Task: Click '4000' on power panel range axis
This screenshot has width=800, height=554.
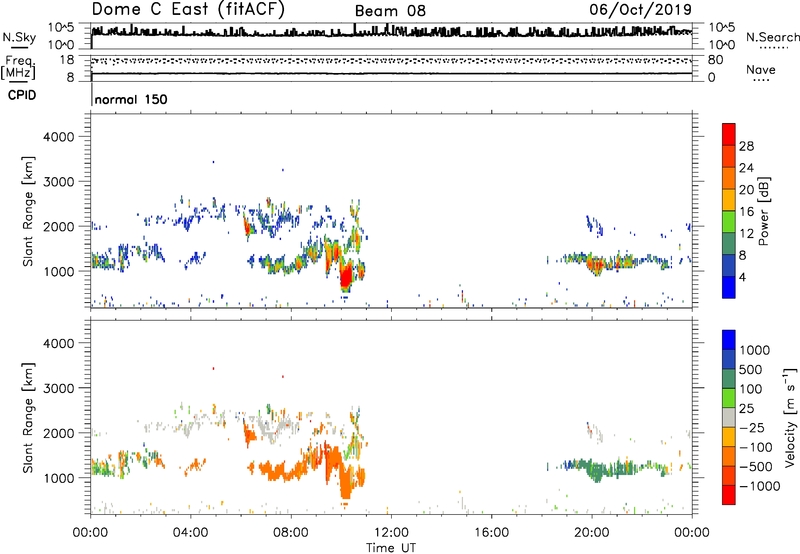Action: (58, 137)
